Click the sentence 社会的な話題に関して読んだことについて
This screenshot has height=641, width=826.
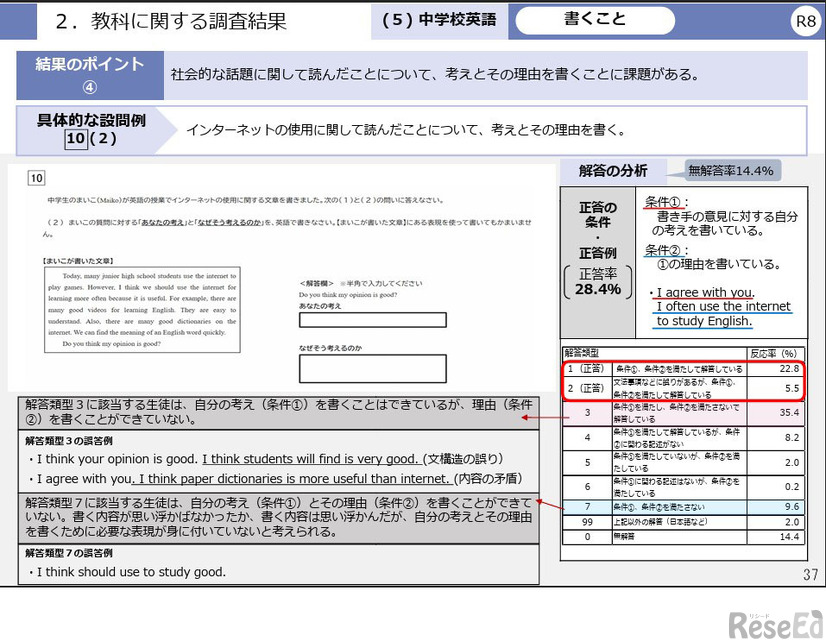435,74
